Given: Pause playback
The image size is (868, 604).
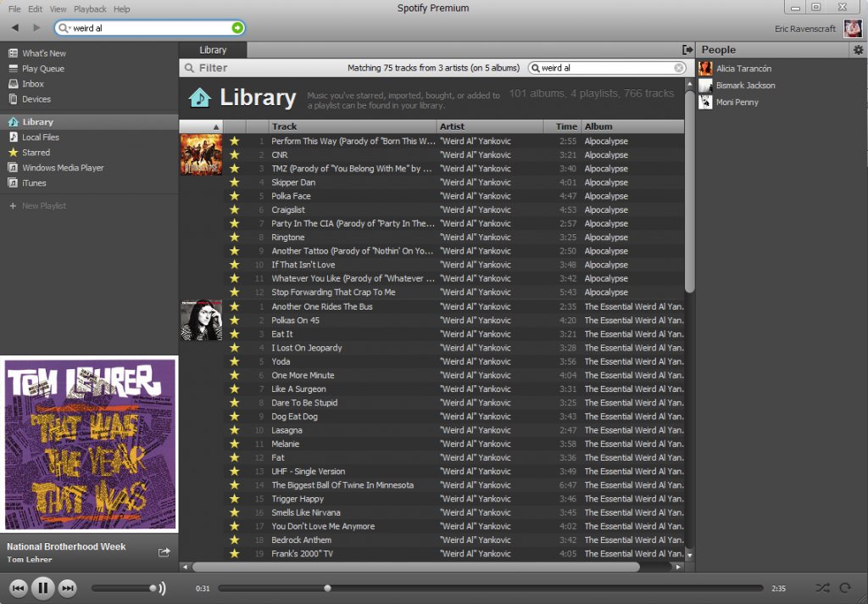Looking at the screenshot, I should [42, 588].
